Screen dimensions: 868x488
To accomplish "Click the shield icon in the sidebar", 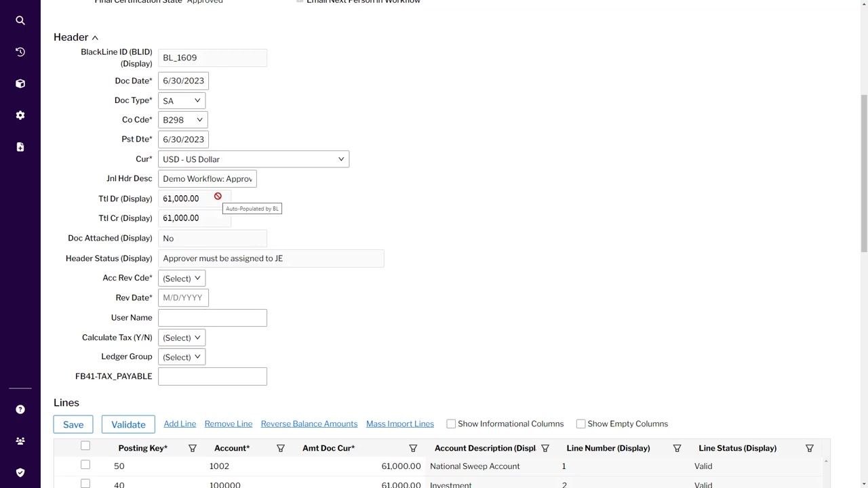I will coord(20,472).
